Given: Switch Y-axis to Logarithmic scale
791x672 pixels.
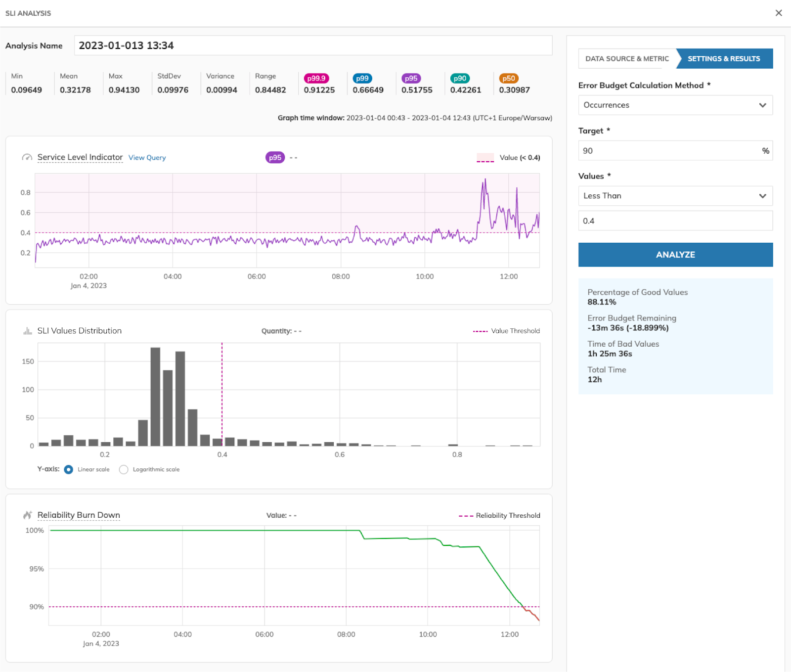Looking at the screenshot, I should tap(124, 469).
